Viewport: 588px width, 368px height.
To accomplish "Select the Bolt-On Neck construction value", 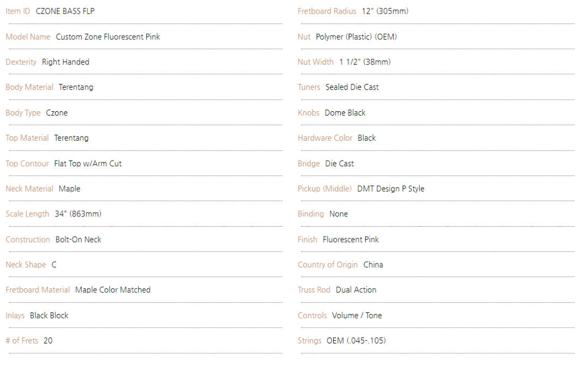I will click(x=78, y=239).
